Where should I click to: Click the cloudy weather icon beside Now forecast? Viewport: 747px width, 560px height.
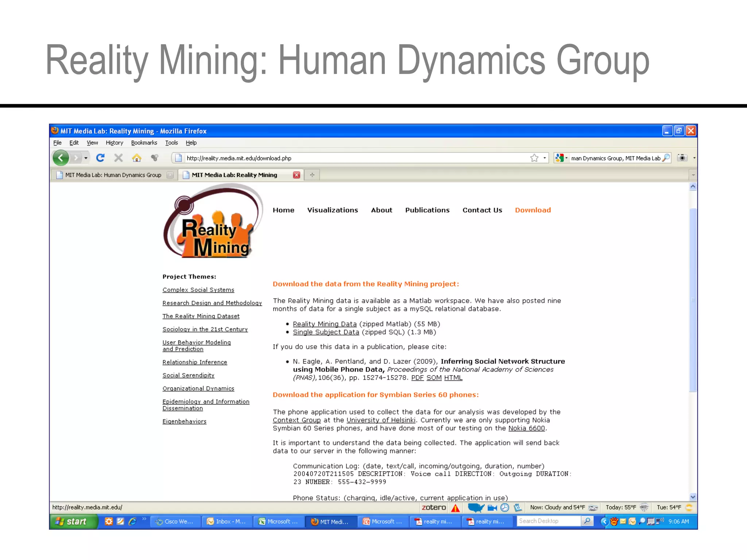tap(593, 507)
